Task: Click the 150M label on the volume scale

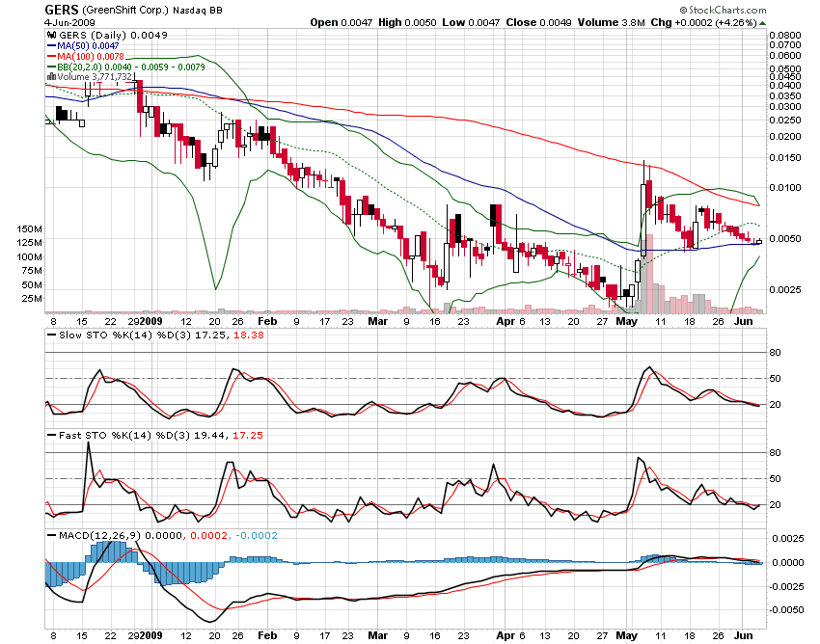Action: 30,228
